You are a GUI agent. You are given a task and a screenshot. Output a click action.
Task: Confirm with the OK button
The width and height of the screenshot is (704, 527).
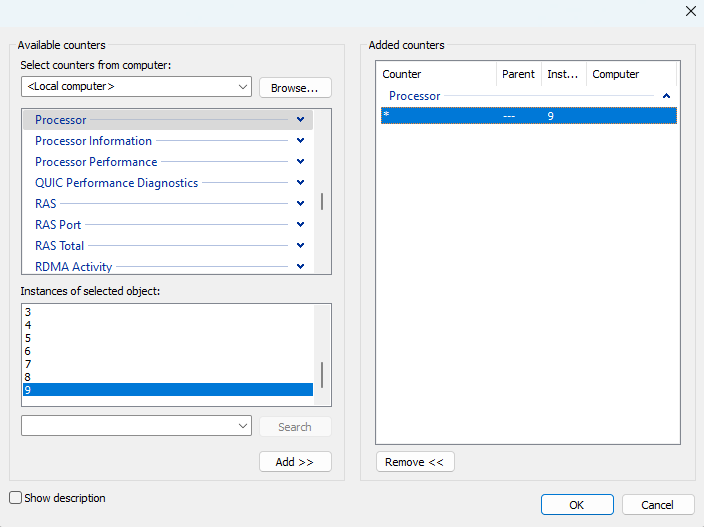577,505
